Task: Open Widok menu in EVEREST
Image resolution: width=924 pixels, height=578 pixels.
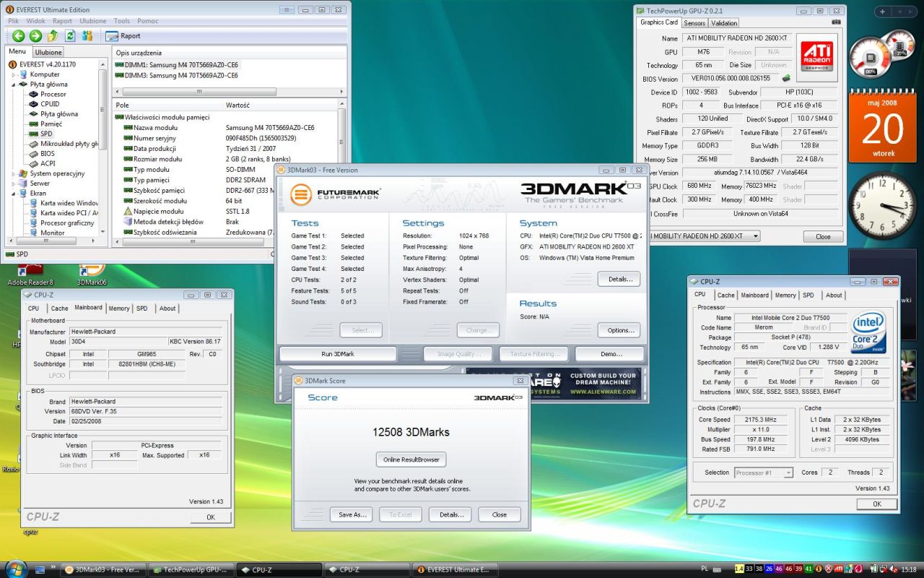Action: tap(35, 21)
